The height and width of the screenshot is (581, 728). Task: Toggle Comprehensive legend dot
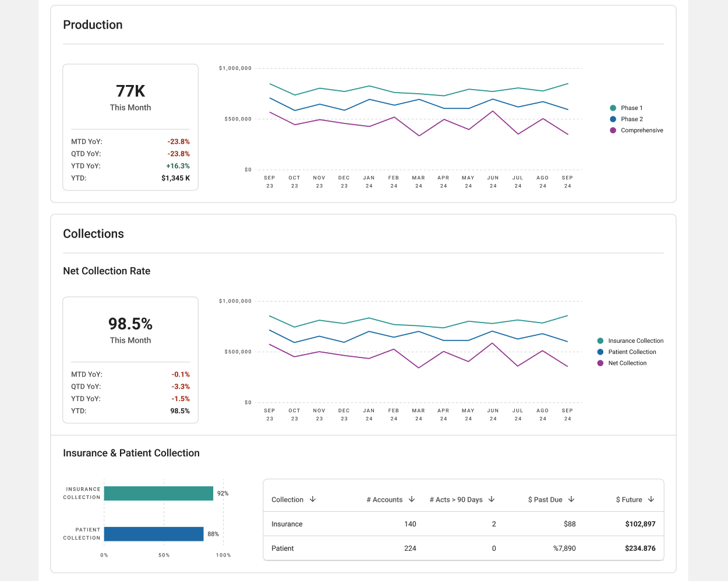[x=613, y=130]
